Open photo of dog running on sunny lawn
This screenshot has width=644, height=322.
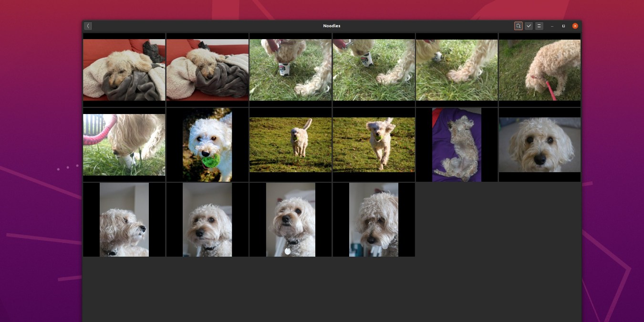click(291, 145)
